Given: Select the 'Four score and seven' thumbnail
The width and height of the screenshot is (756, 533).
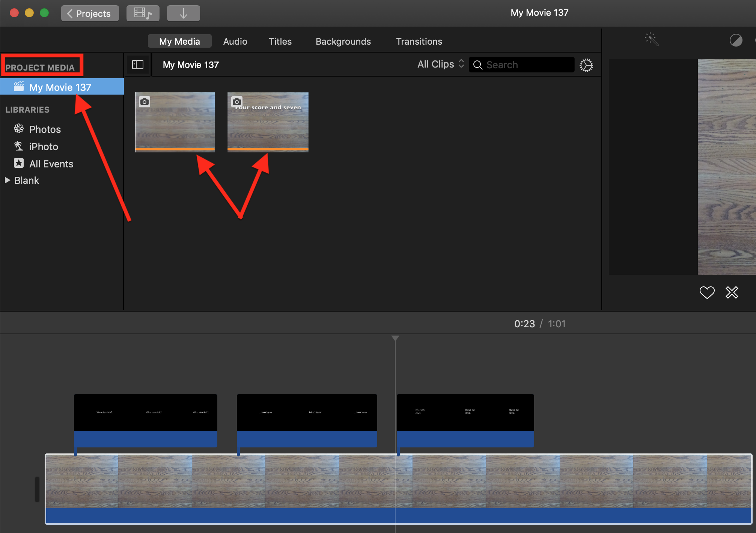Looking at the screenshot, I should tap(268, 122).
